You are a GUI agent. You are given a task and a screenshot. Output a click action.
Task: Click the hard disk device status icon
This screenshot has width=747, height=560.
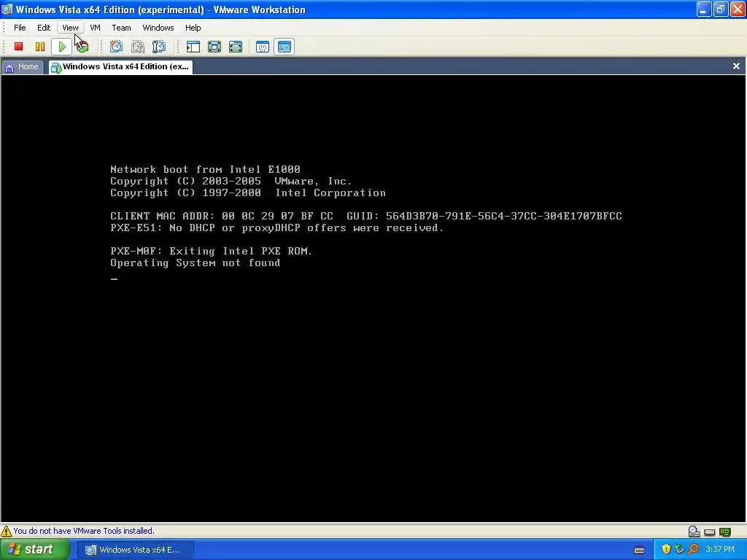click(694, 531)
